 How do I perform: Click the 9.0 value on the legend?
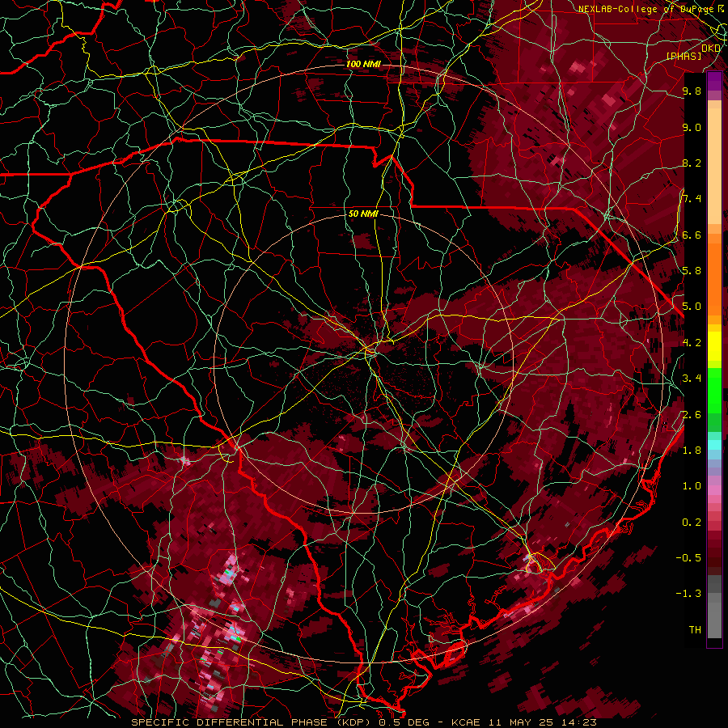click(x=692, y=127)
